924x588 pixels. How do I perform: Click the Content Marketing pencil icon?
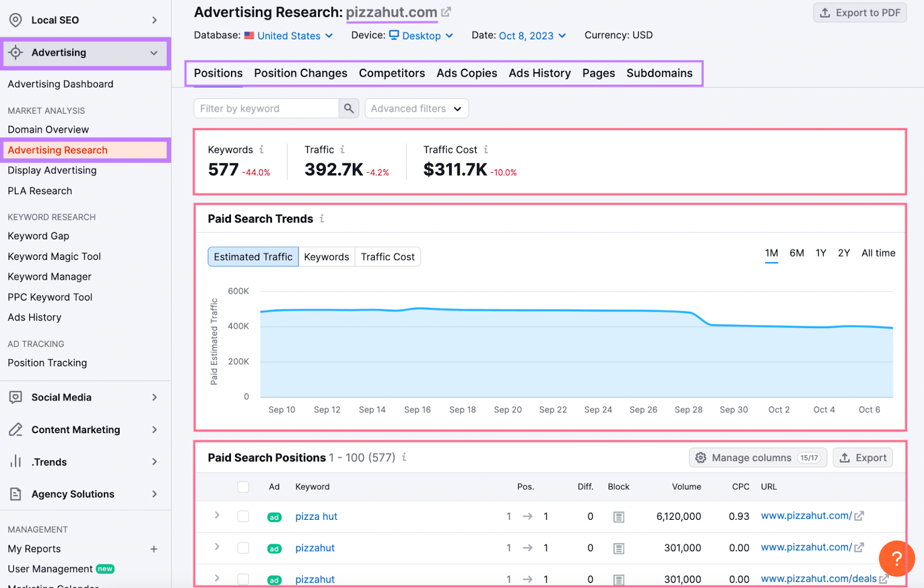click(x=16, y=430)
